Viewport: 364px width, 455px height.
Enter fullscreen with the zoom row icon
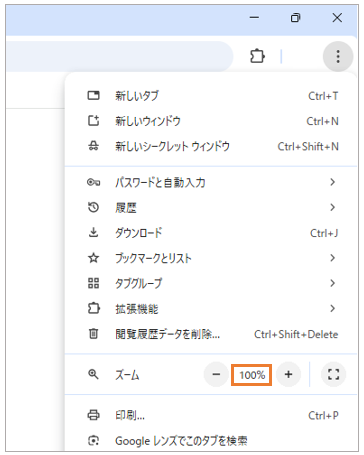pyautogui.click(x=333, y=374)
